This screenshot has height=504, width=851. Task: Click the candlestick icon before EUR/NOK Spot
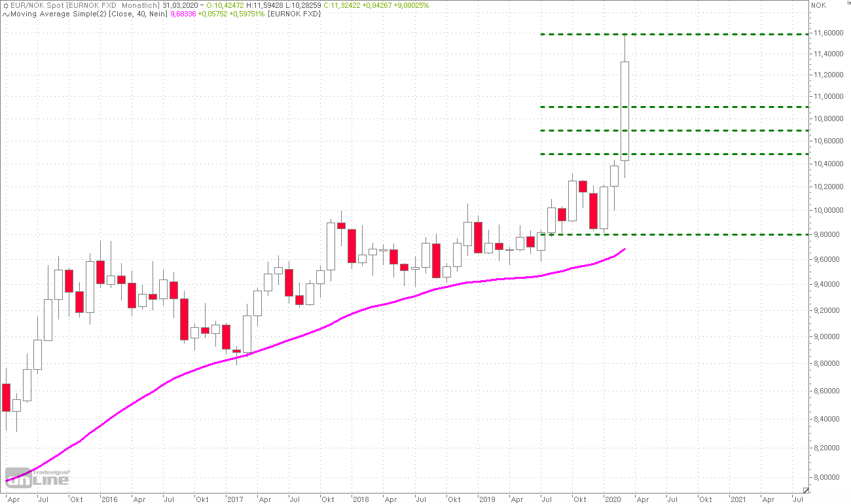click(x=5, y=5)
